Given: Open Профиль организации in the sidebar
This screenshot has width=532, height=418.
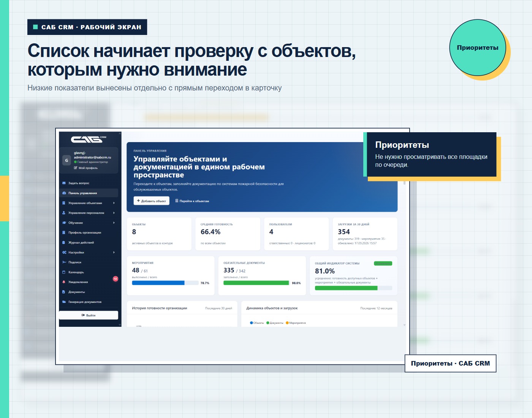Looking at the screenshot, I should [89, 233].
